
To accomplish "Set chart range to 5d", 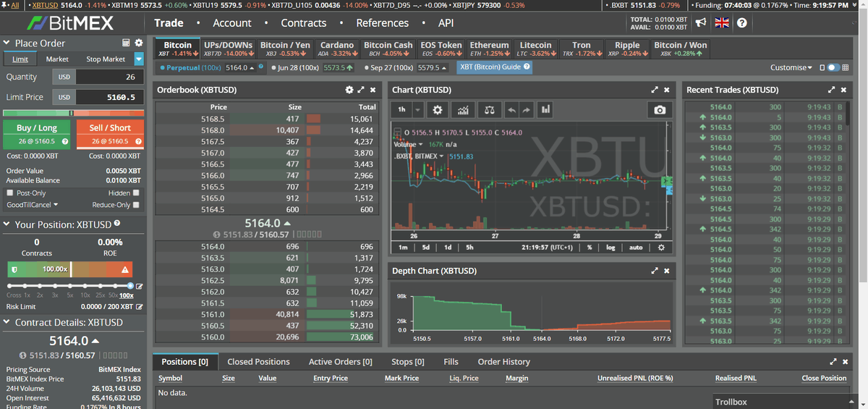I will point(425,248).
